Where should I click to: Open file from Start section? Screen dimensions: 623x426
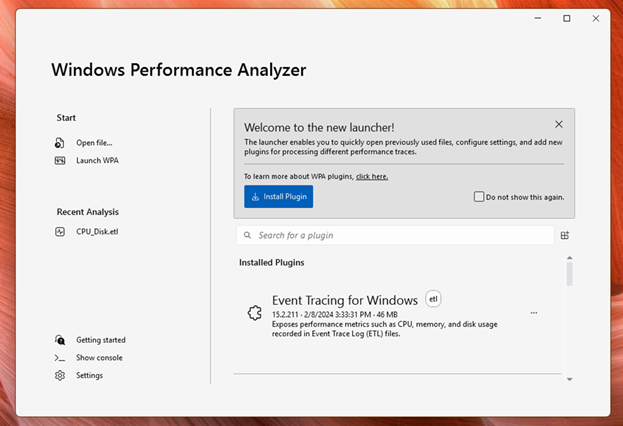[94, 143]
